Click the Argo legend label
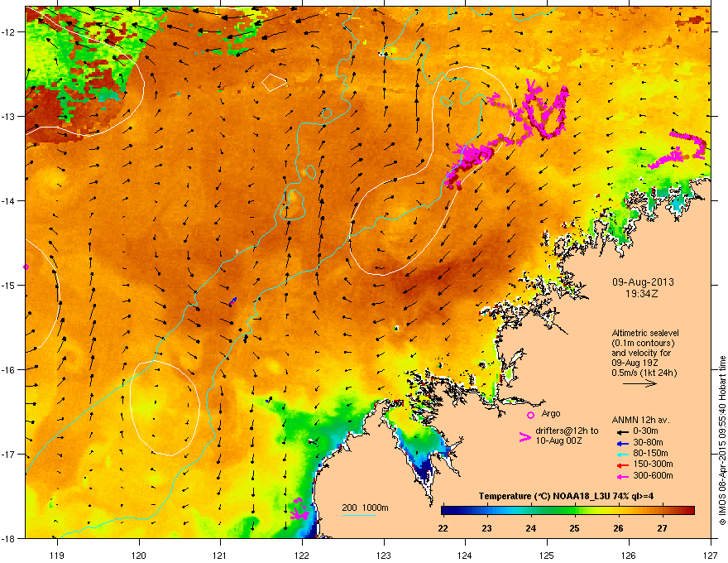728x563 pixels. click(551, 413)
